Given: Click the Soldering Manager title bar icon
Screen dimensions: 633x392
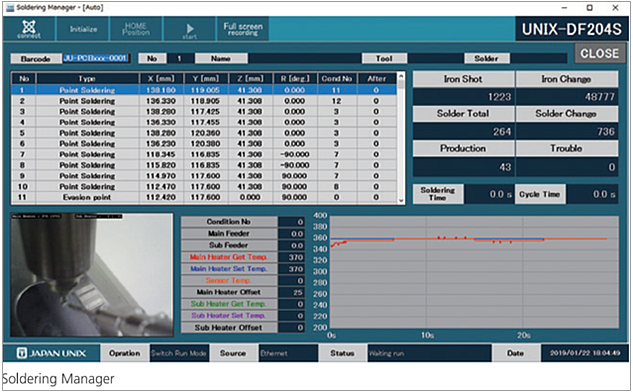Looking at the screenshot, I should tap(10, 8).
